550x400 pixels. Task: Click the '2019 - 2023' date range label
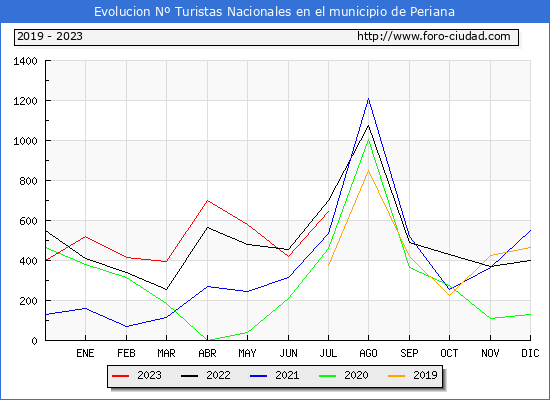[50, 36]
